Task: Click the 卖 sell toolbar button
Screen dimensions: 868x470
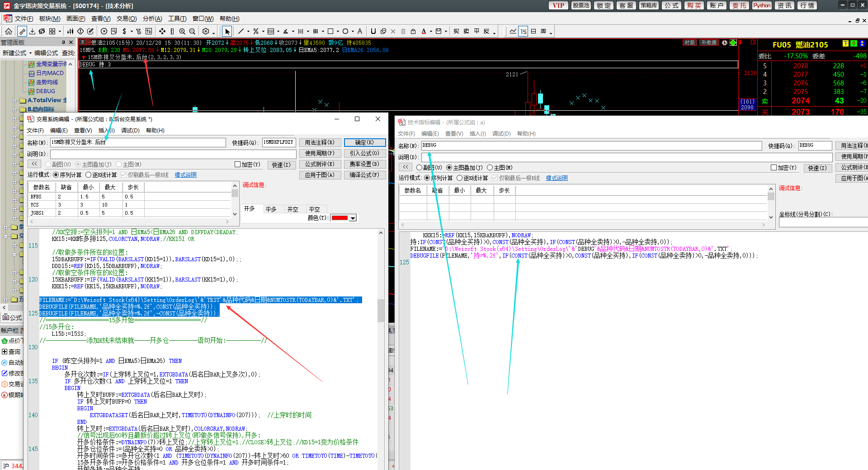Action: point(466,31)
